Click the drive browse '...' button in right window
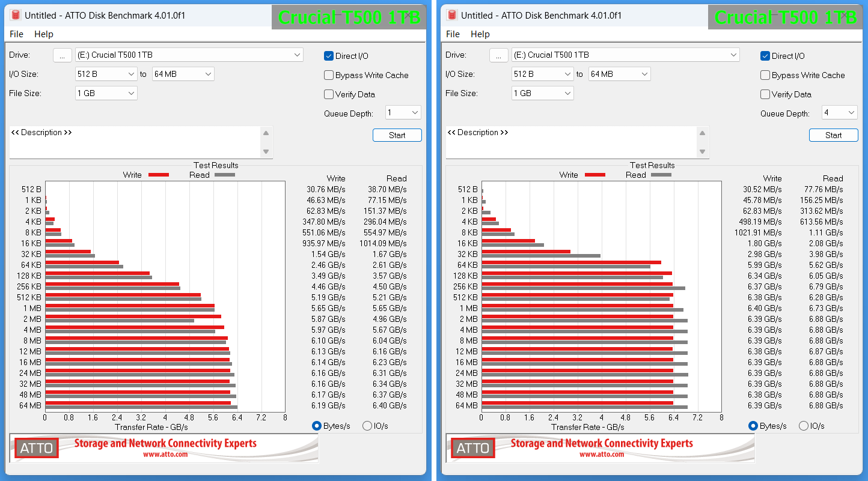868x481 pixels. pos(499,55)
